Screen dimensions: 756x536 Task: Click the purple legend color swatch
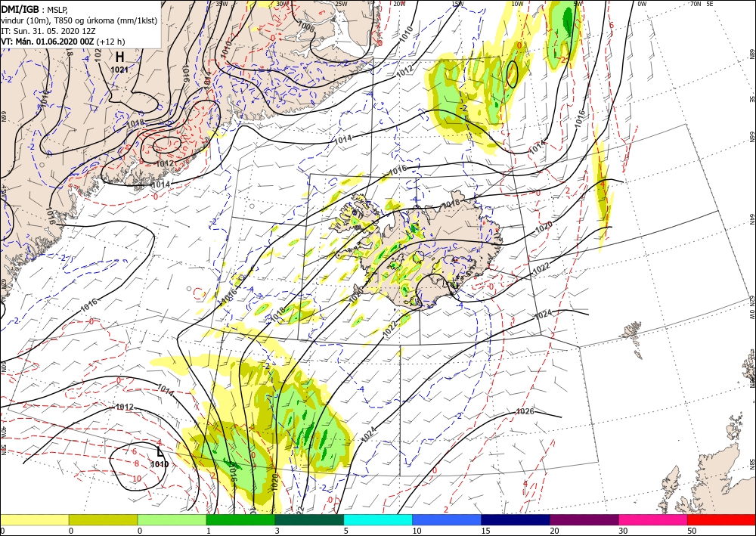pyautogui.click(x=584, y=519)
